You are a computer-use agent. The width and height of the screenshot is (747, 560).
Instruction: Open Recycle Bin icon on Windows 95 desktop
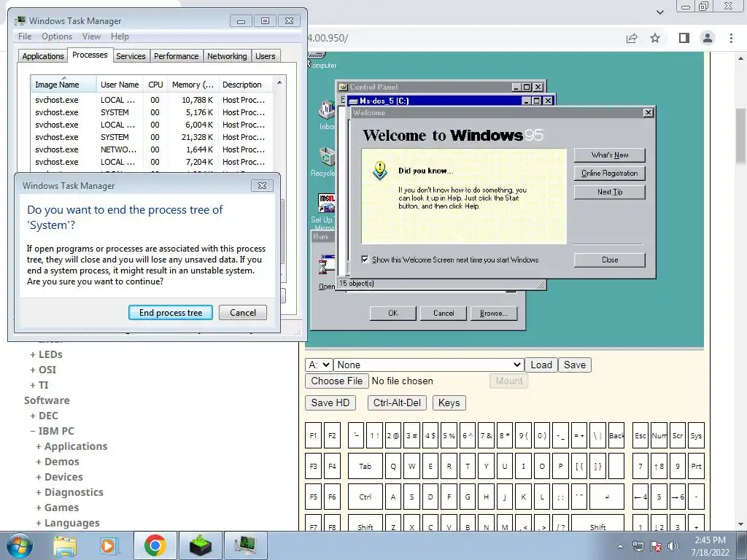point(326,157)
